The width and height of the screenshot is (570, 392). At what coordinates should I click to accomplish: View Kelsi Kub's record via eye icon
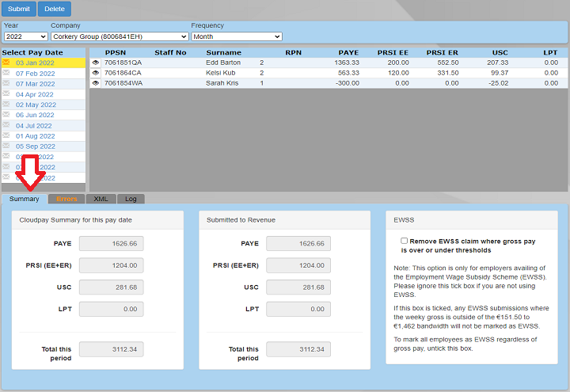96,73
